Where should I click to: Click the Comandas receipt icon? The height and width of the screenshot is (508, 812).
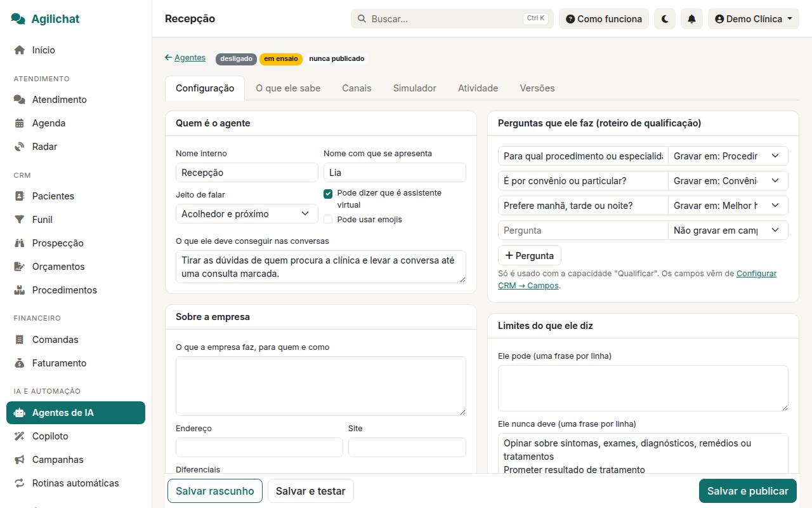click(x=20, y=340)
